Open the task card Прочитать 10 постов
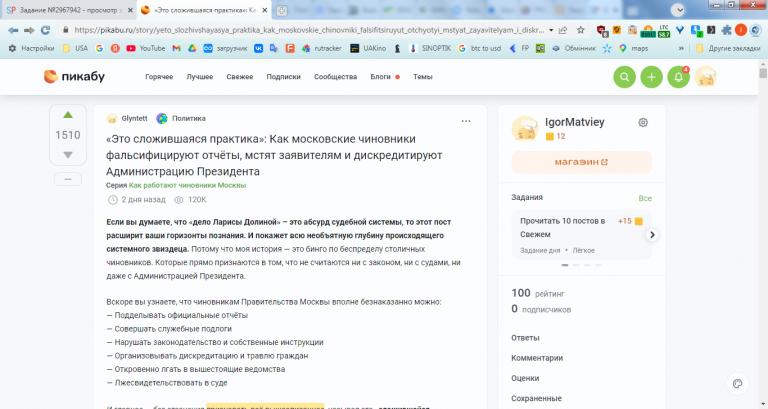The height and width of the screenshot is (409, 768). coord(582,235)
